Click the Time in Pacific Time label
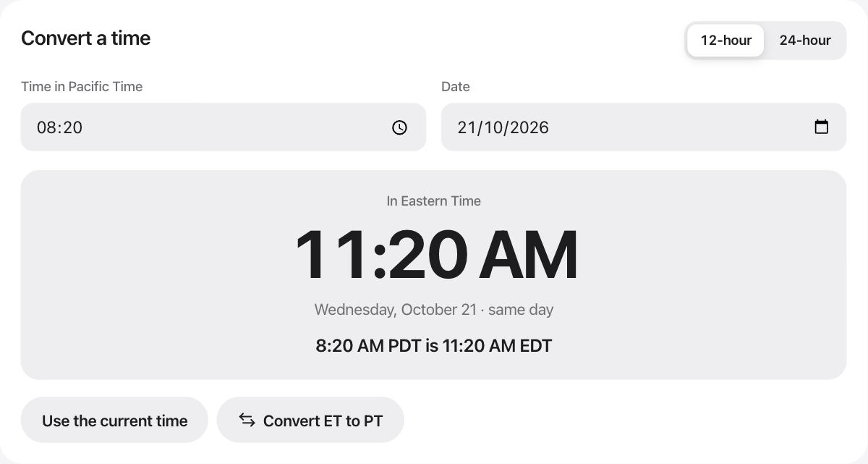This screenshot has width=868, height=464. pyautogui.click(x=82, y=86)
